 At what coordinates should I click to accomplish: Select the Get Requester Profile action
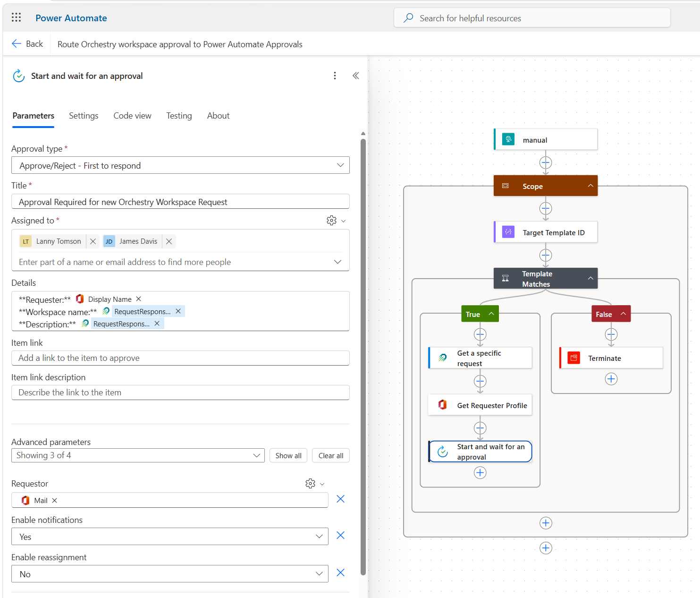point(480,405)
